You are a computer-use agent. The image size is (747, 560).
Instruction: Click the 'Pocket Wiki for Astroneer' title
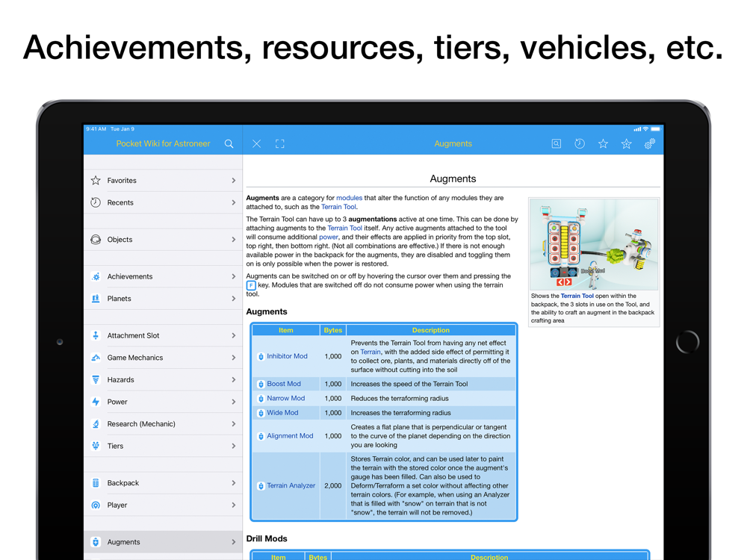tap(163, 144)
